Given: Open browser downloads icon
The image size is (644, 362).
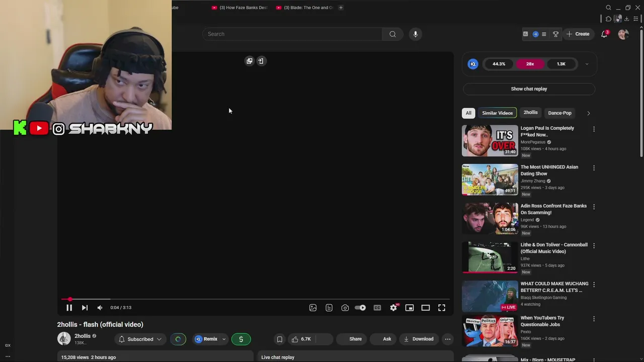Looking at the screenshot, I should (626, 19).
